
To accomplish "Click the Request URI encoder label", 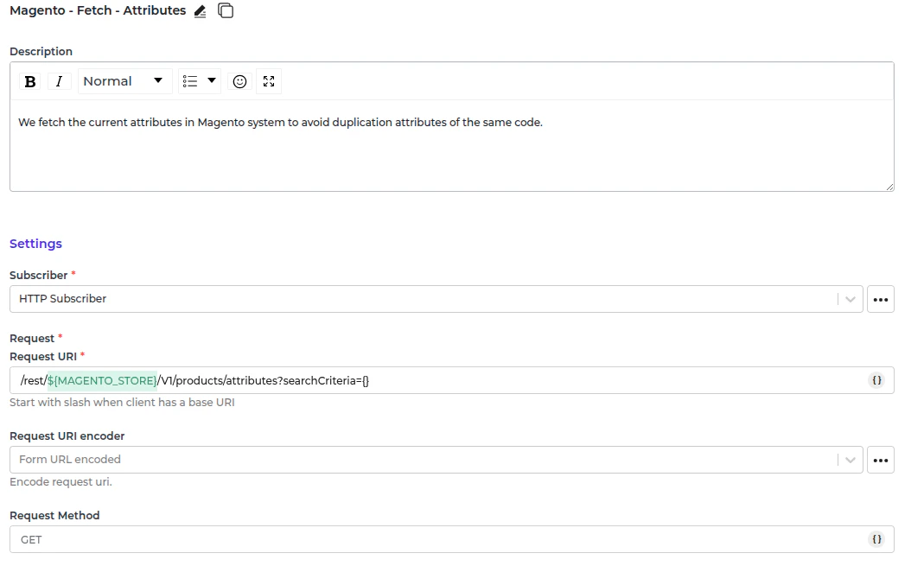I will pos(67,436).
